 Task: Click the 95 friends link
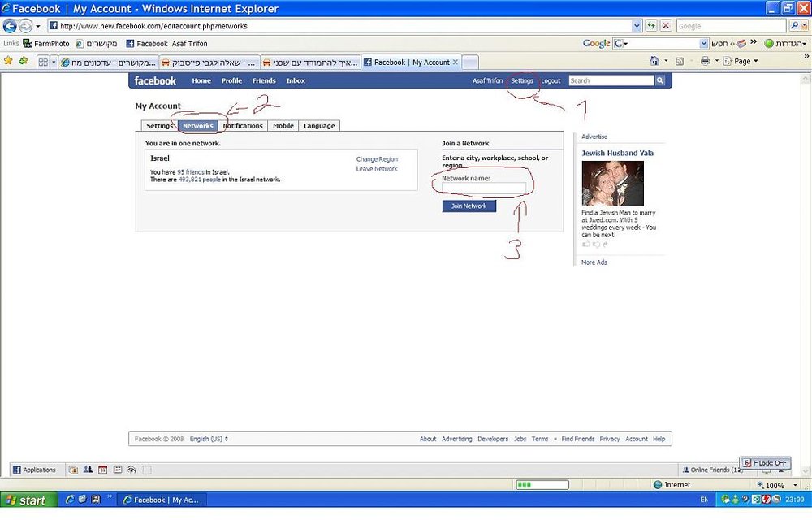191,172
